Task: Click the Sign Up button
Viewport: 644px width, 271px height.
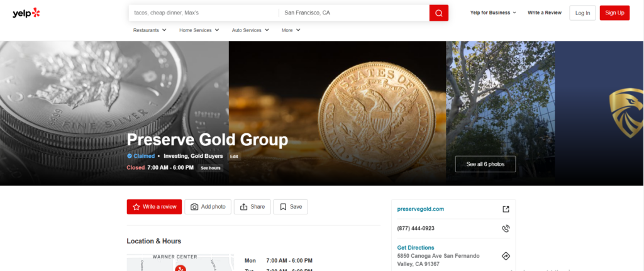Action: pos(614,13)
